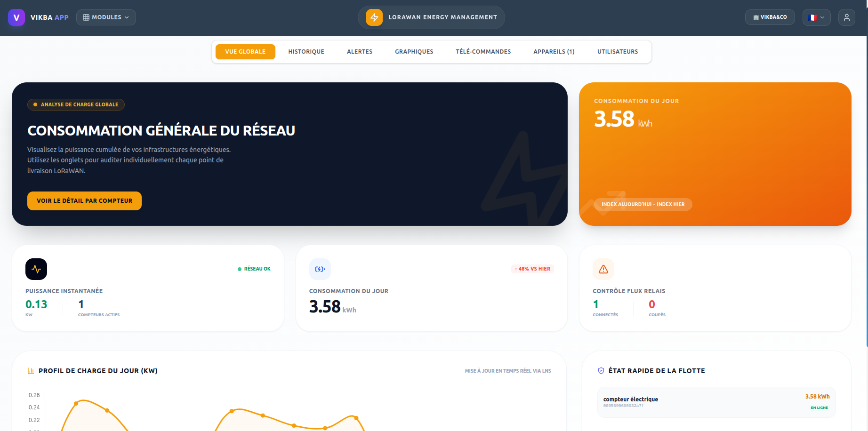The height and width of the screenshot is (431, 868).
Task: Click the purple V logo icon
Action: [x=16, y=17]
